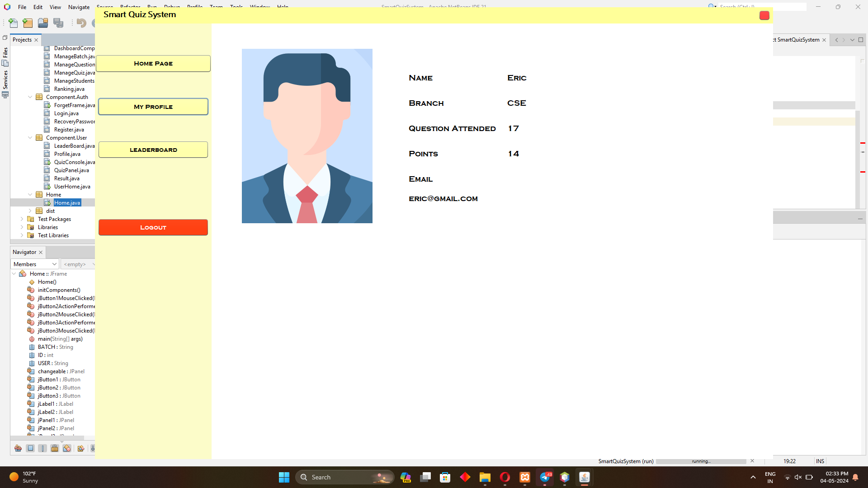This screenshot has height=488, width=868.
Task: Open the Members dropdown in Navigator
Action: [x=35, y=264]
